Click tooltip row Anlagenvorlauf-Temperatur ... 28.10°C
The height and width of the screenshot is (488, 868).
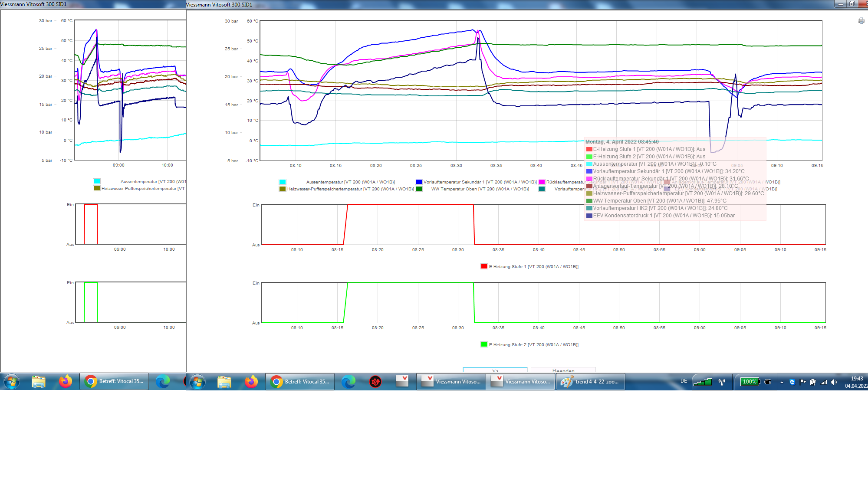662,186
